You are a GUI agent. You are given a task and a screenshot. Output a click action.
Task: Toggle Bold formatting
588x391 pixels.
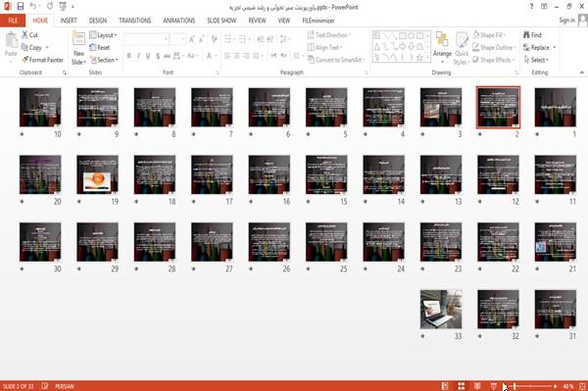coord(129,56)
